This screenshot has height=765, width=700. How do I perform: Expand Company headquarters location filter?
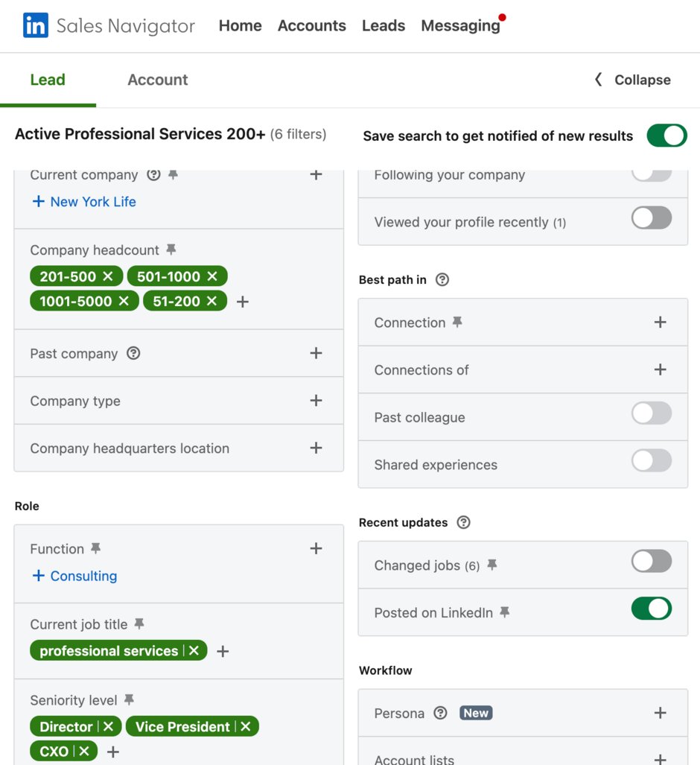(316, 448)
